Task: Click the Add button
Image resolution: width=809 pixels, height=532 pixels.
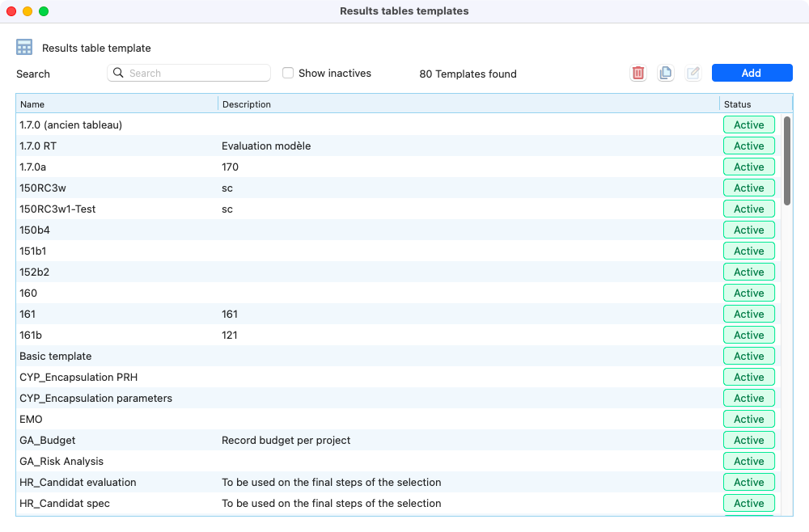Action: coord(752,73)
